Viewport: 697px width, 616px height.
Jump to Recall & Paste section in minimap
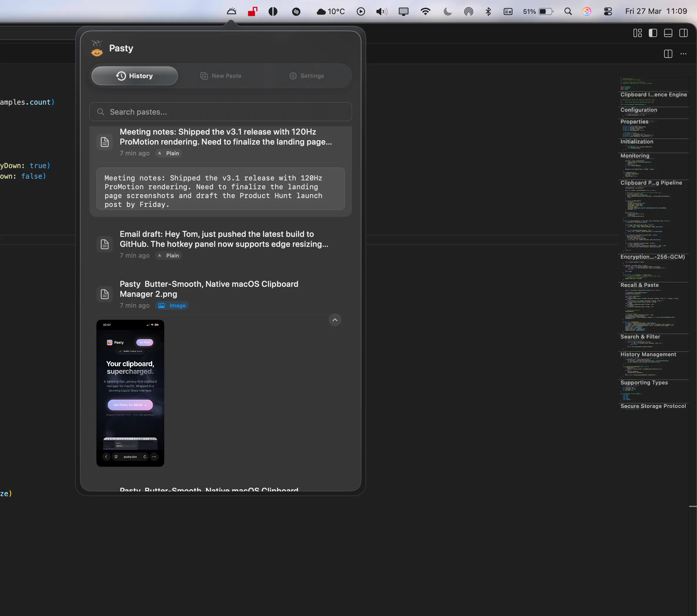click(639, 285)
